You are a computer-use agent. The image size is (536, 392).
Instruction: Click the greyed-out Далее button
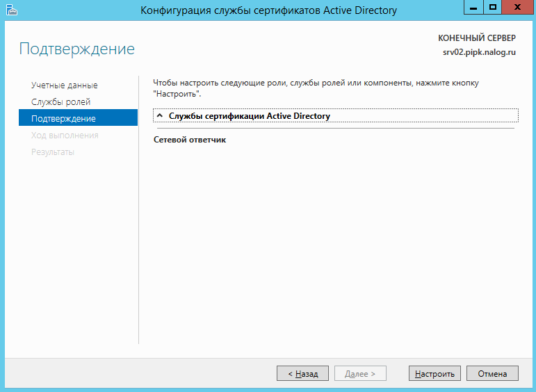click(360, 373)
